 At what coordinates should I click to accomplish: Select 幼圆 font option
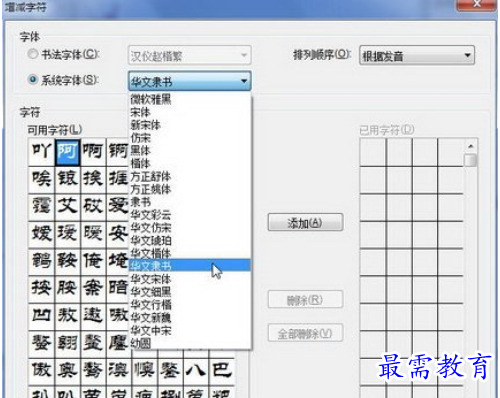(x=190, y=343)
